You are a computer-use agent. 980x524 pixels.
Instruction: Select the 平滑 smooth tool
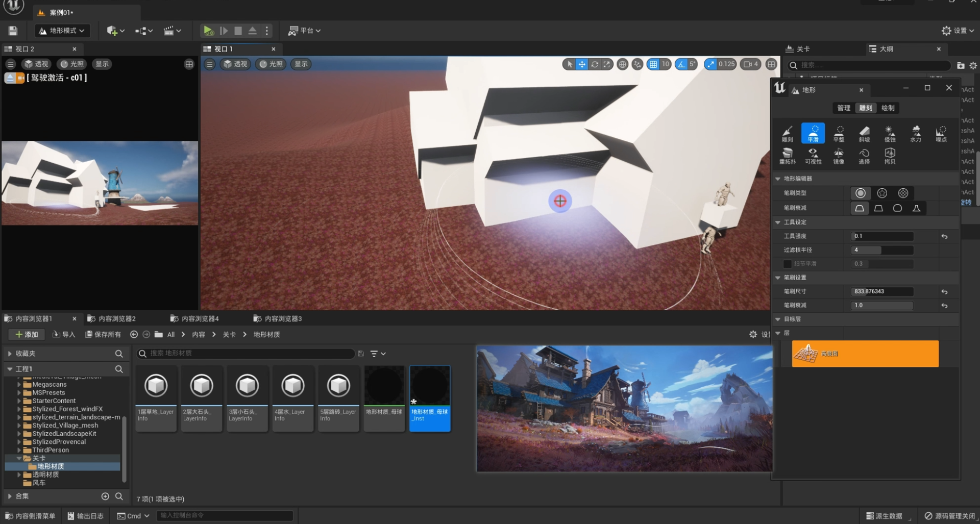[813, 133]
